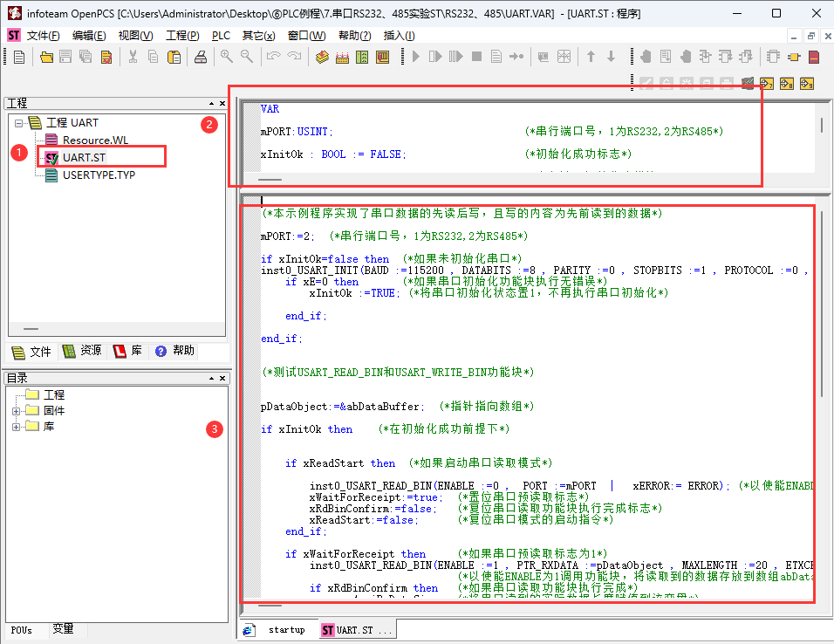Click the New file toolbar icon

click(x=18, y=57)
